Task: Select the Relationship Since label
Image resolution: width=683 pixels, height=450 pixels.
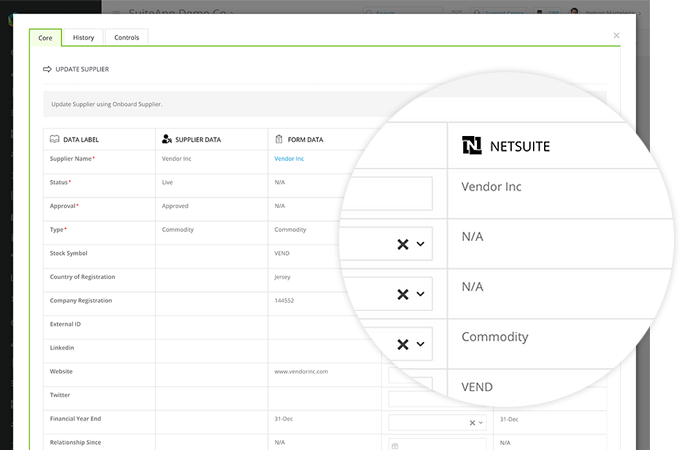Action: pos(75,442)
